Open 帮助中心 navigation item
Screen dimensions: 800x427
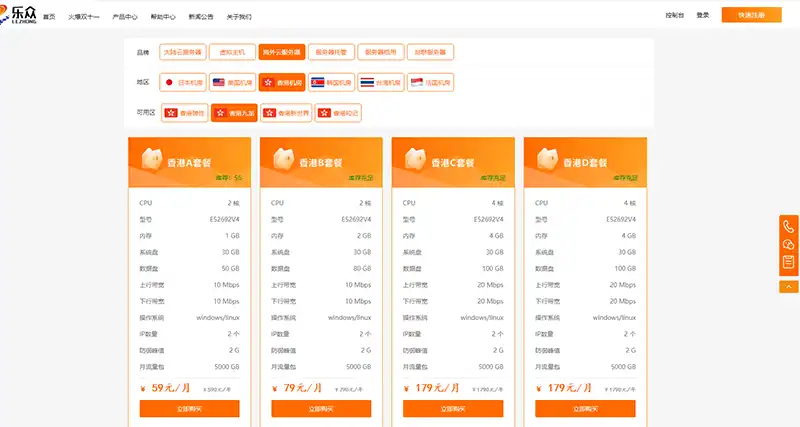(x=163, y=17)
